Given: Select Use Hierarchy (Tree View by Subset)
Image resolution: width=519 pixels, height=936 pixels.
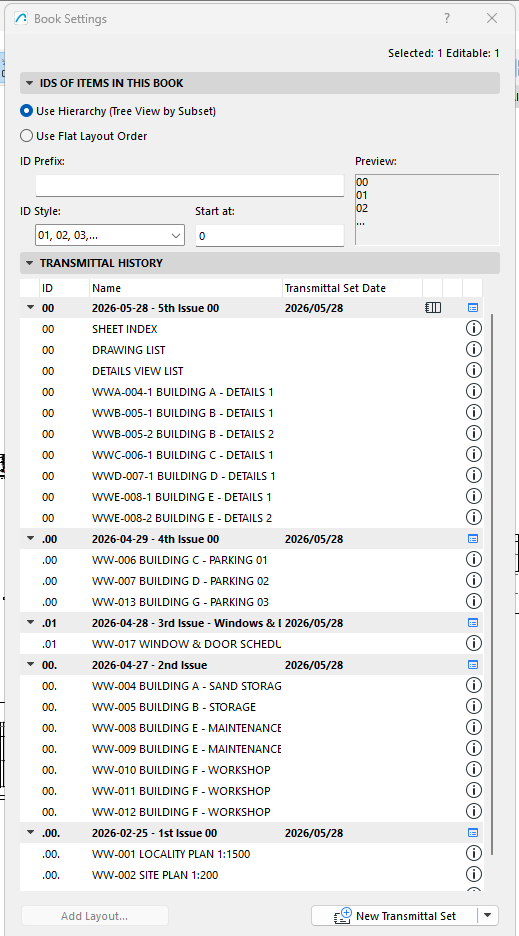Looking at the screenshot, I should (x=118, y=111).
